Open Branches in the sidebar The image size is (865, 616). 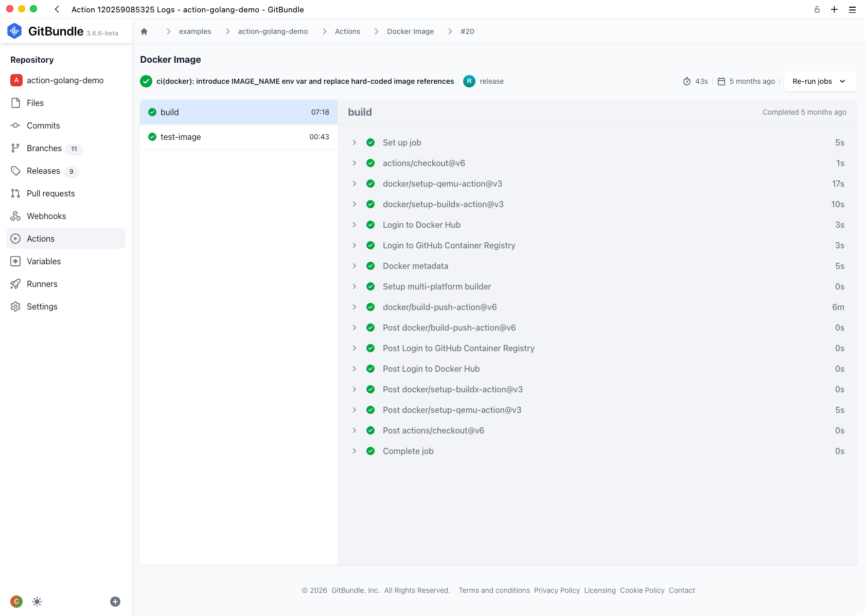pyautogui.click(x=66, y=148)
